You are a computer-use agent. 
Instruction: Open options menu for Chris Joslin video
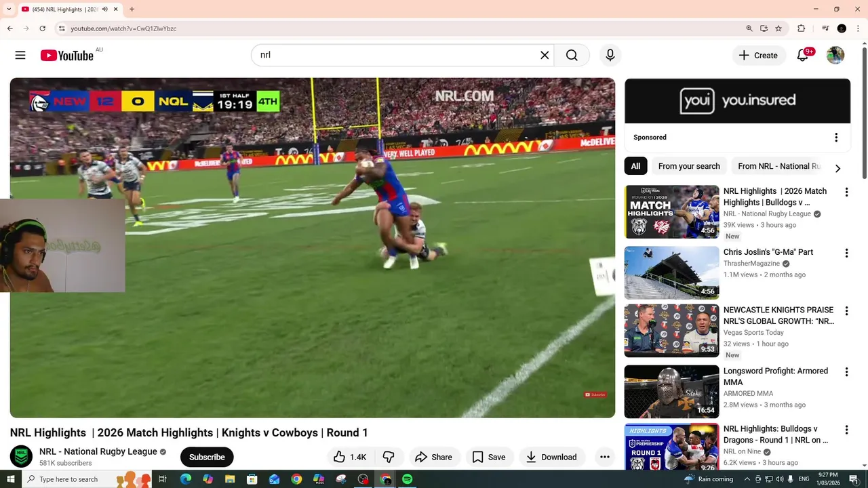[x=846, y=253]
